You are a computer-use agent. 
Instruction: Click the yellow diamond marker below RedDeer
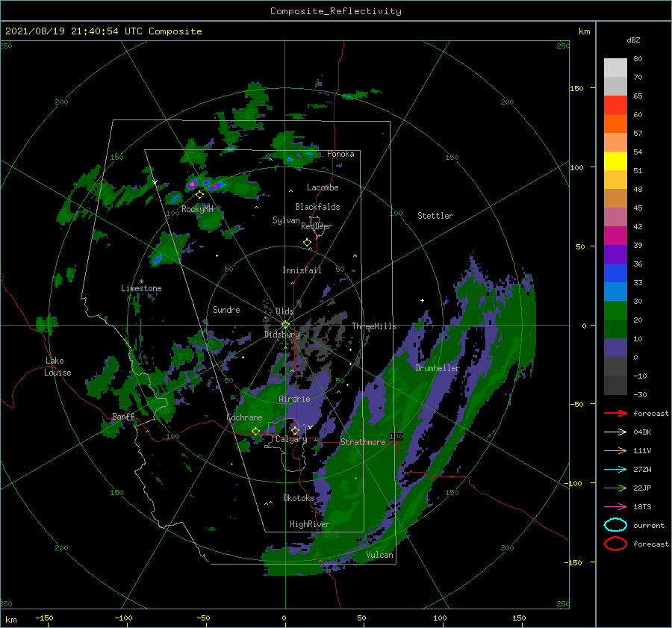pyautogui.click(x=307, y=243)
